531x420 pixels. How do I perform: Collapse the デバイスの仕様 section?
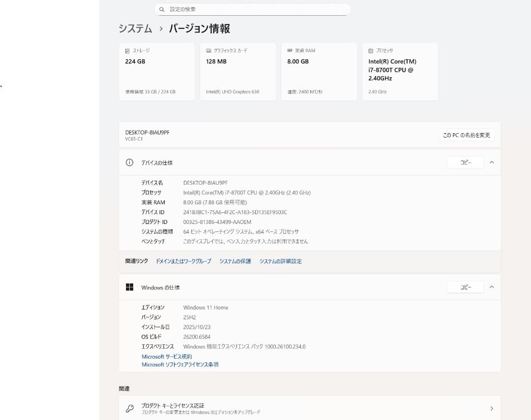click(x=492, y=162)
